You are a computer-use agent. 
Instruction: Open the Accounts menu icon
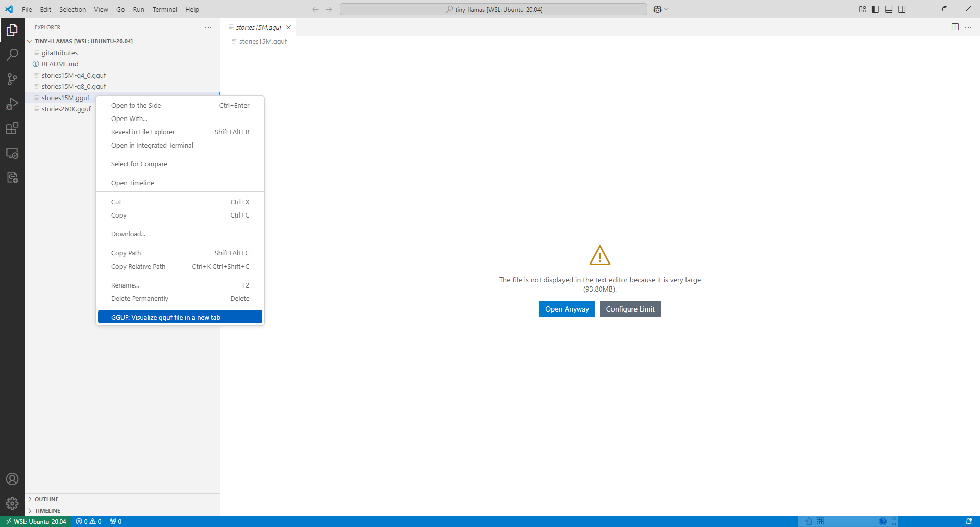(x=12, y=479)
